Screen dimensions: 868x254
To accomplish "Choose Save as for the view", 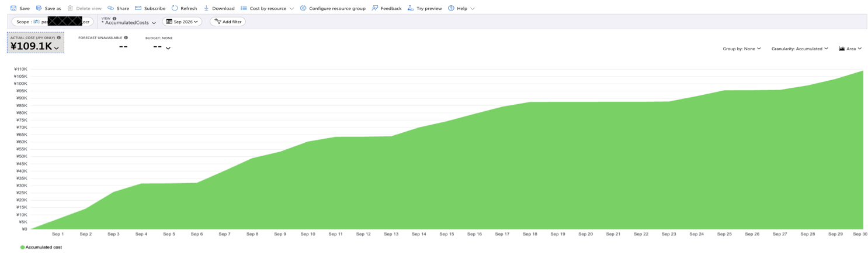I will (x=48, y=8).
